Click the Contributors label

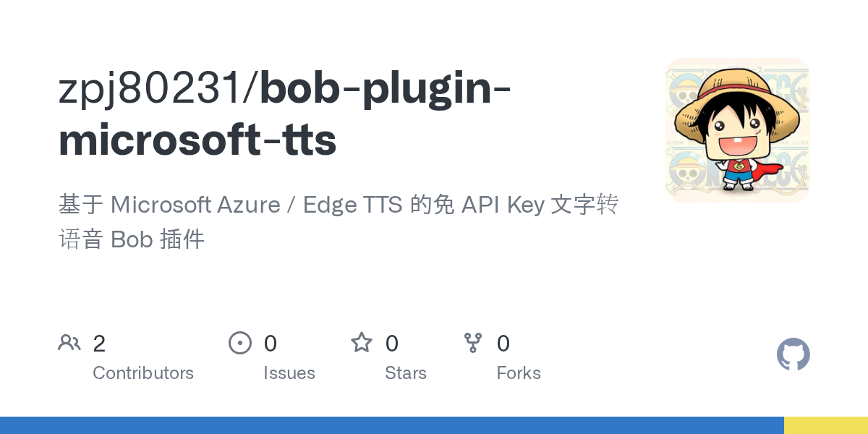coord(143,373)
